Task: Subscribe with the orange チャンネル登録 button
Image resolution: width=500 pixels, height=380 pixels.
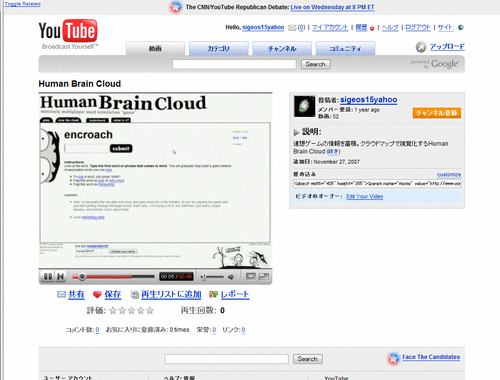Action: pos(437,113)
